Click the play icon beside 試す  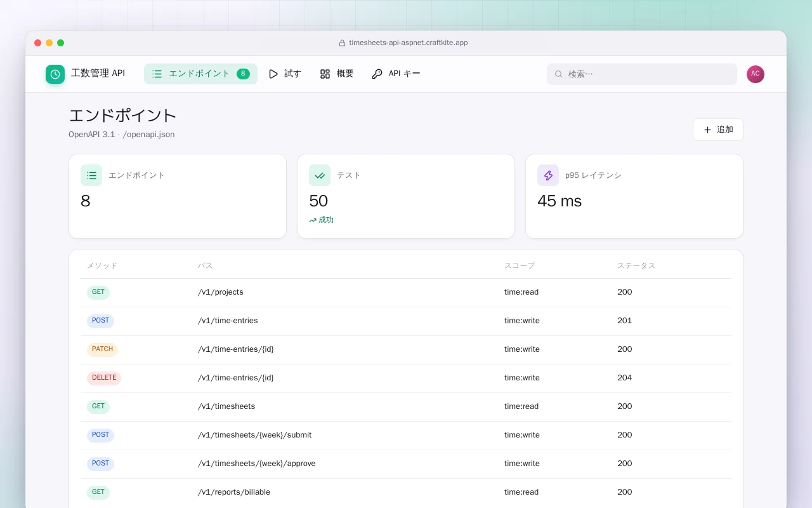click(273, 74)
